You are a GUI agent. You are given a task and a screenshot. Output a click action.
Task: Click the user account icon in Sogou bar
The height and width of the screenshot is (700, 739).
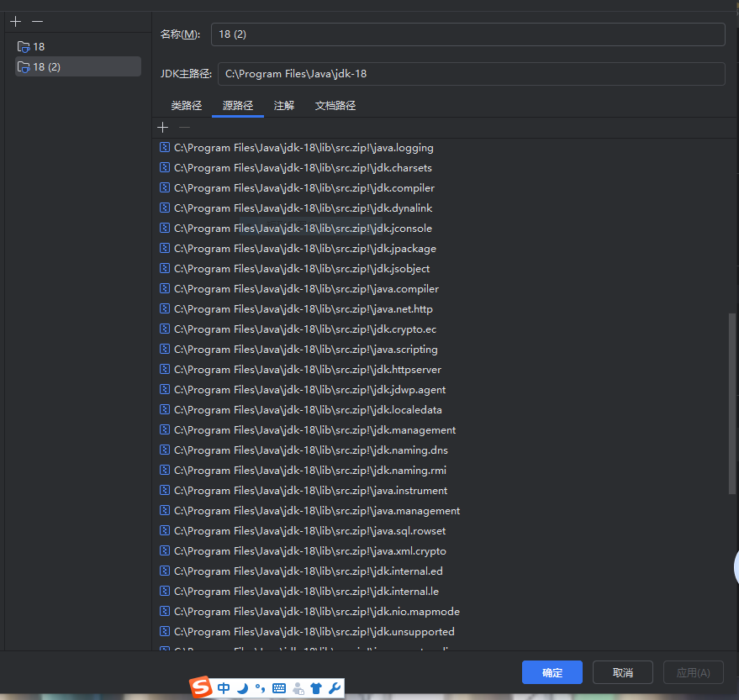pos(298,688)
